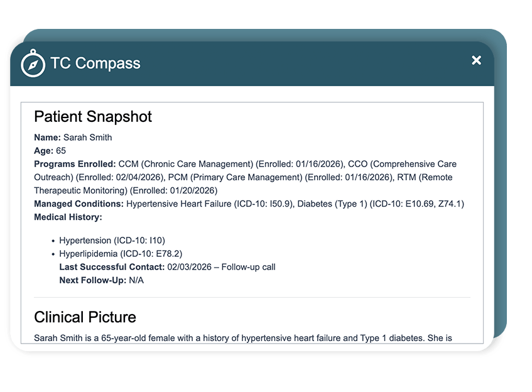Screen dimensions: 532x392
Task: Select the Patient Snapshot heading
Action: (92, 117)
